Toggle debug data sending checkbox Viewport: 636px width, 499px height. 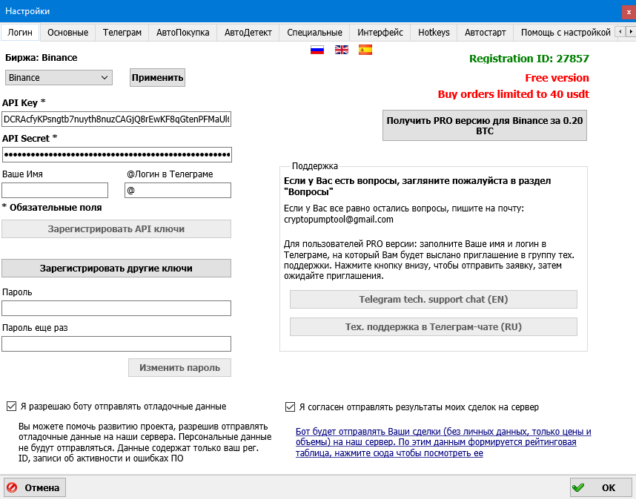click(x=11, y=406)
